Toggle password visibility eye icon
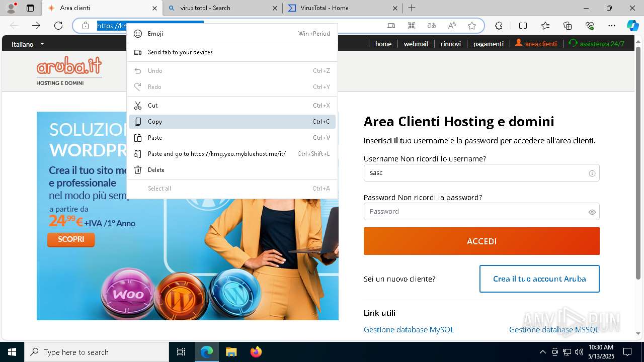 pos(592,212)
